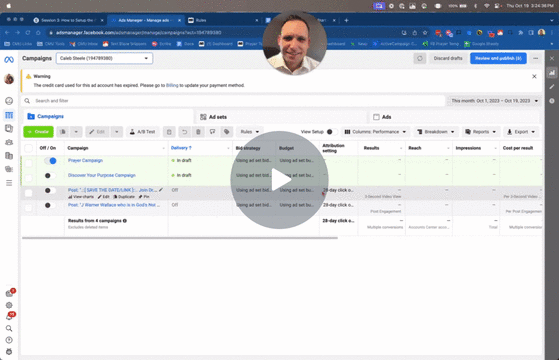Click the bug report icon in the sidebar
Image resolution: width=559 pixels, height=360 pixels.
click(x=9, y=352)
